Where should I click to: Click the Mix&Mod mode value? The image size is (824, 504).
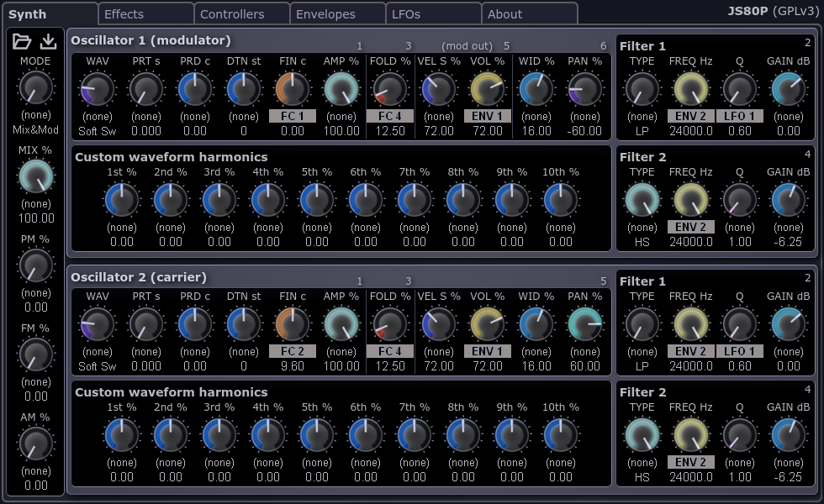click(35, 129)
